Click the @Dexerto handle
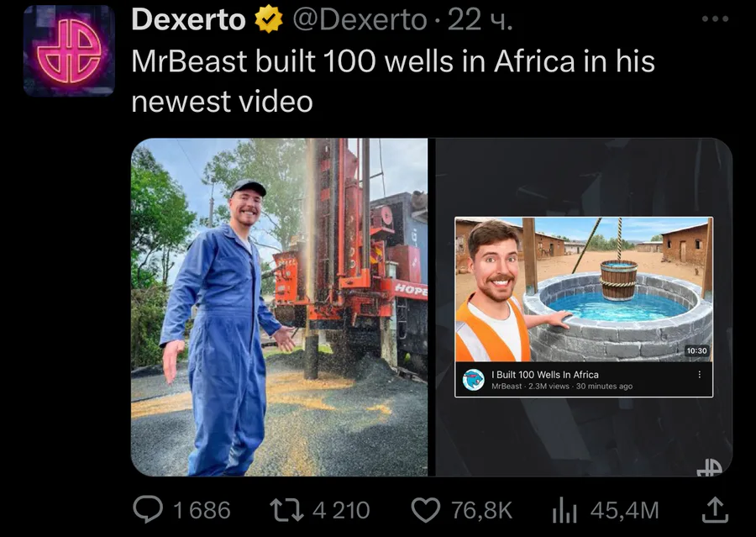The width and height of the screenshot is (756, 537). [360, 20]
